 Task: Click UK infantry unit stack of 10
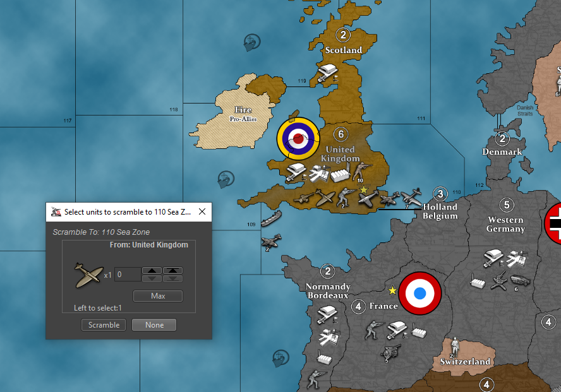tap(359, 171)
